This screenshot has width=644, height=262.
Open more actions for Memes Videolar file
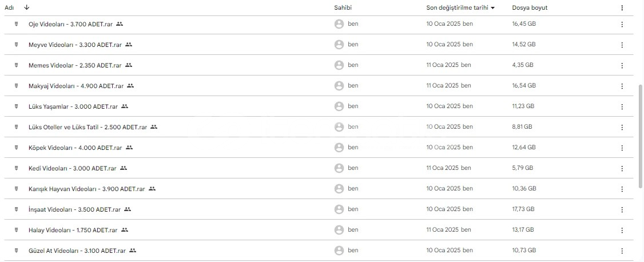point(622,65)
